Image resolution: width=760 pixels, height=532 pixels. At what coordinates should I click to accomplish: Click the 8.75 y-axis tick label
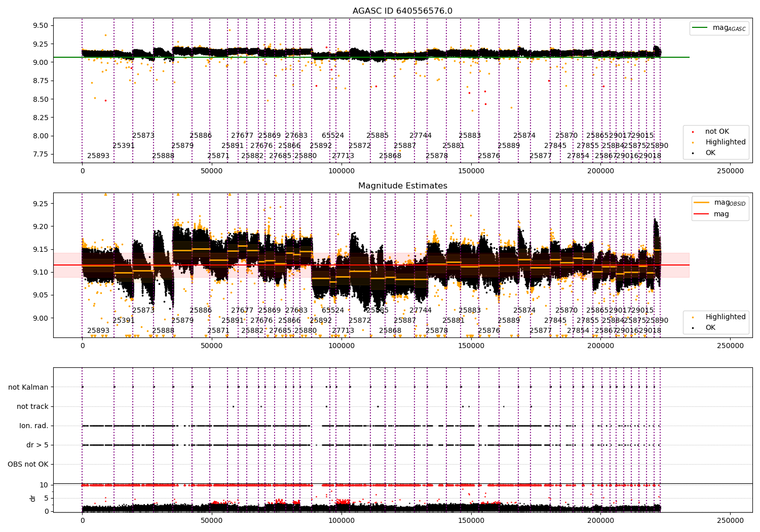click(x=41, y=81)
